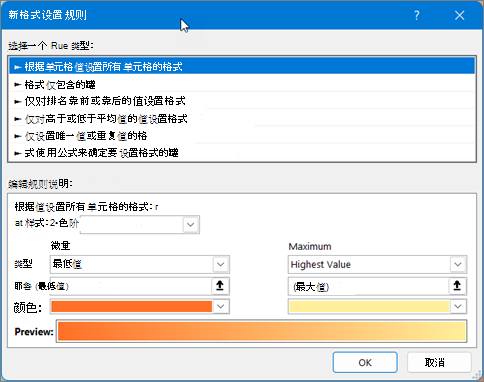Click the maximum value (最大值) input field
Viewport: 484px width, 382px height.
coord(368,287)
